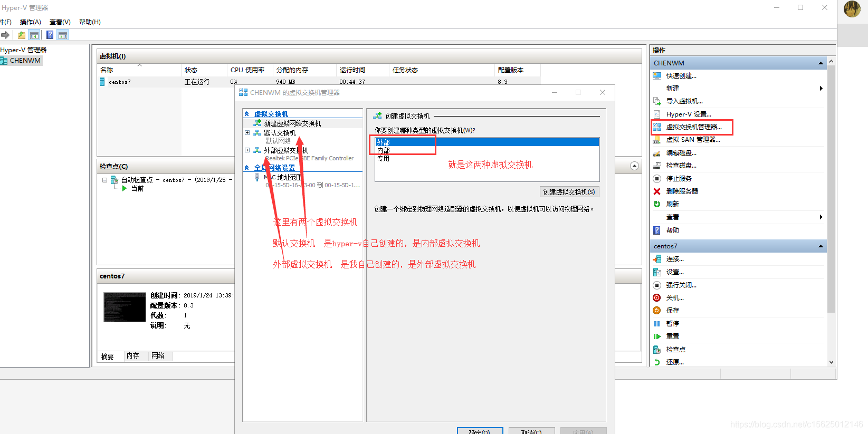868x434 pixels.
Task: Collapse the 检查点 pane with round chevron
Action: [x=635, y=166]
